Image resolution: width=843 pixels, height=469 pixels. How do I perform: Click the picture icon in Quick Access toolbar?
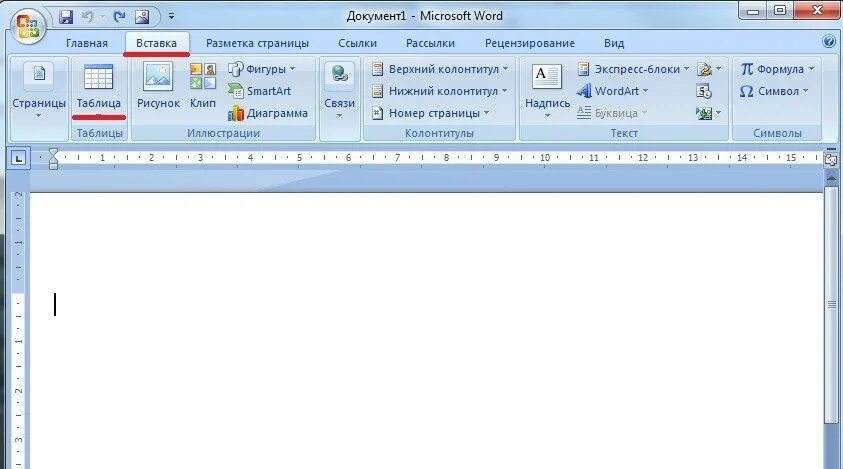[142, 17]
